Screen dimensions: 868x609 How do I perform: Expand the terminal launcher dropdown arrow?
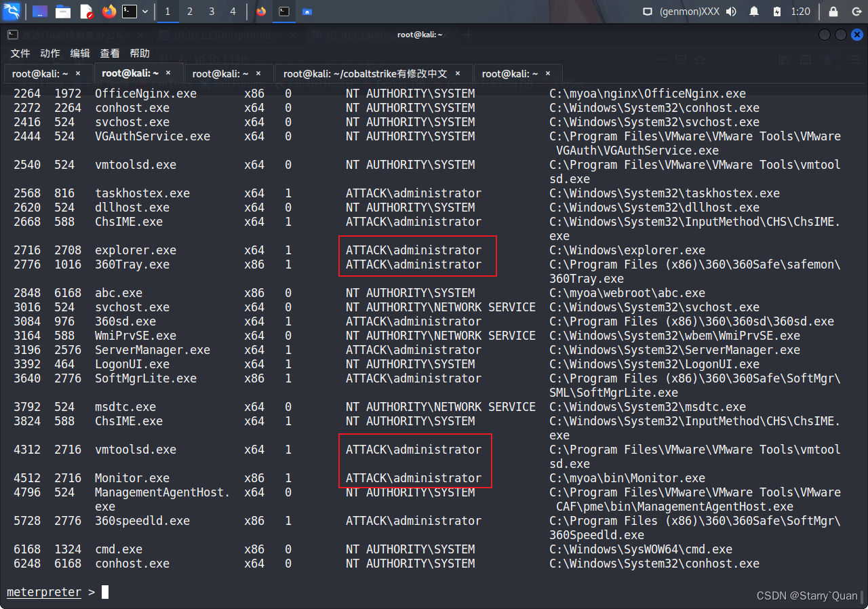tap(144, 12)
